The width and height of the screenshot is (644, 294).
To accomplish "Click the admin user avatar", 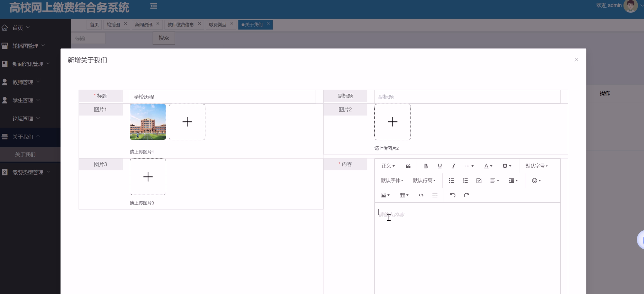I will coord(631,6).
